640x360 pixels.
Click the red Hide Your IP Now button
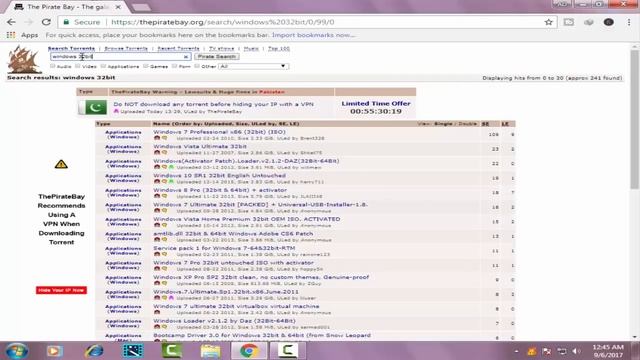61,290
